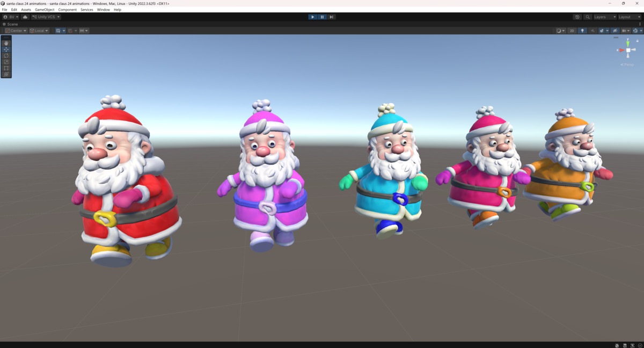The image size is (644, 348).
Task: Open the Layers dropdown
Action: coord(604,17)
